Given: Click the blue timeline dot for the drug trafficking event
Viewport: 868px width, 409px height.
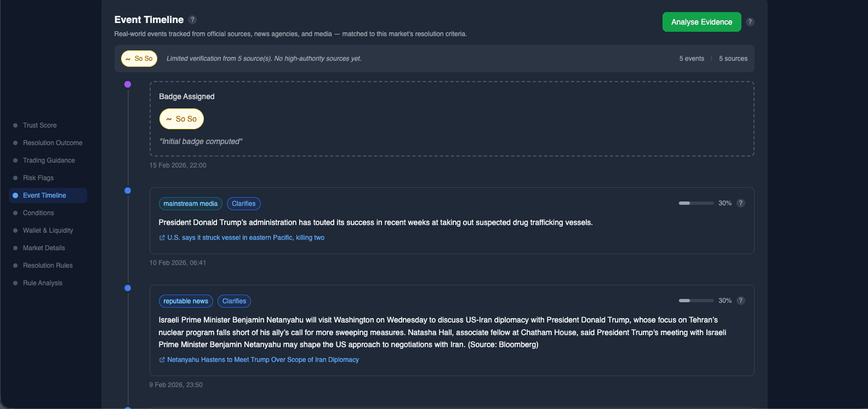Looking at the screenshot, I should (x=128, y=191).
